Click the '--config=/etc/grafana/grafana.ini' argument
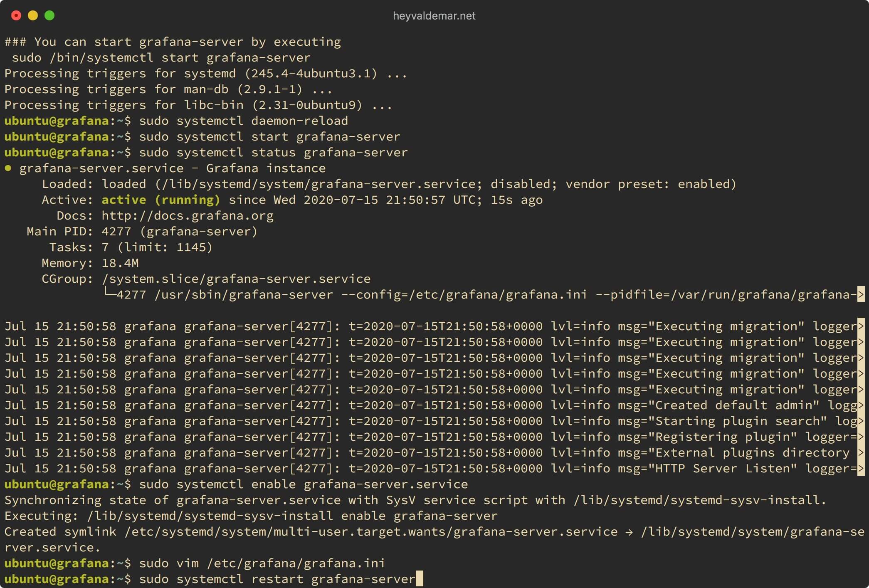The image size is (869, 588). pyautogui.click(x=464, y=295)
